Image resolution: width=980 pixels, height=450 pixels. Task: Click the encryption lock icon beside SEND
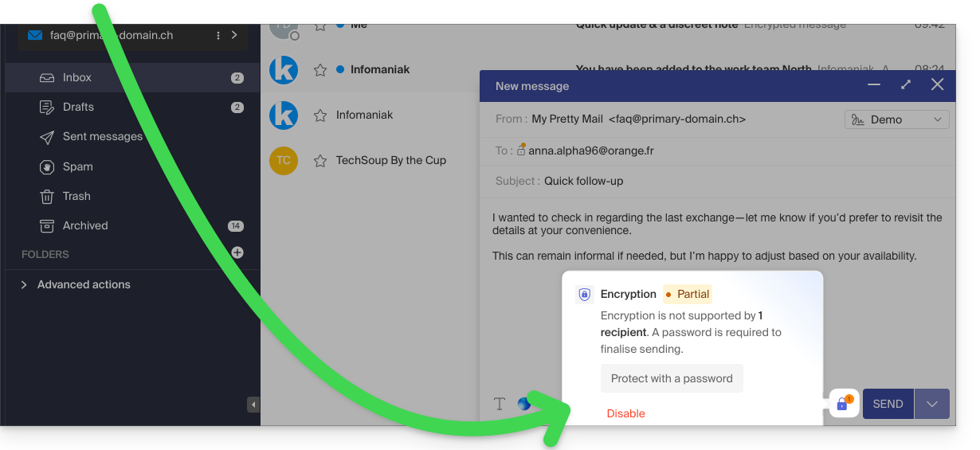[x=844, y=404]
